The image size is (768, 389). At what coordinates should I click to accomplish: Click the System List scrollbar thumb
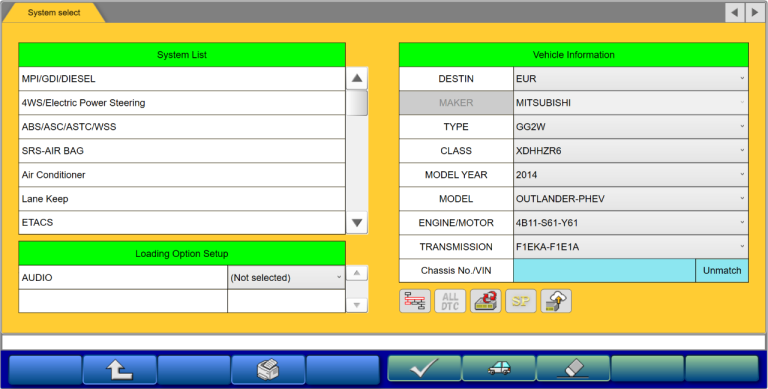(357, 102)
